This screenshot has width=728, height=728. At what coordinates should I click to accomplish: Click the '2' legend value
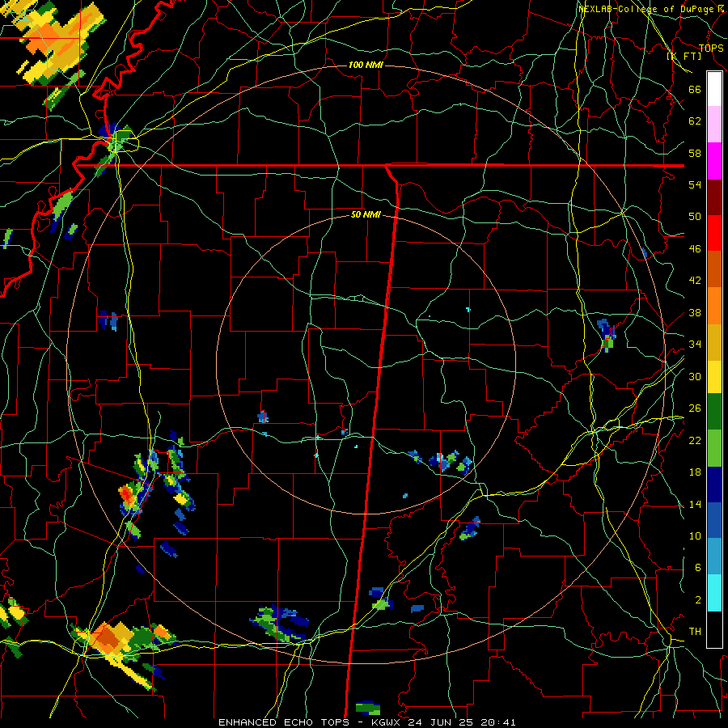click(697, 600)
